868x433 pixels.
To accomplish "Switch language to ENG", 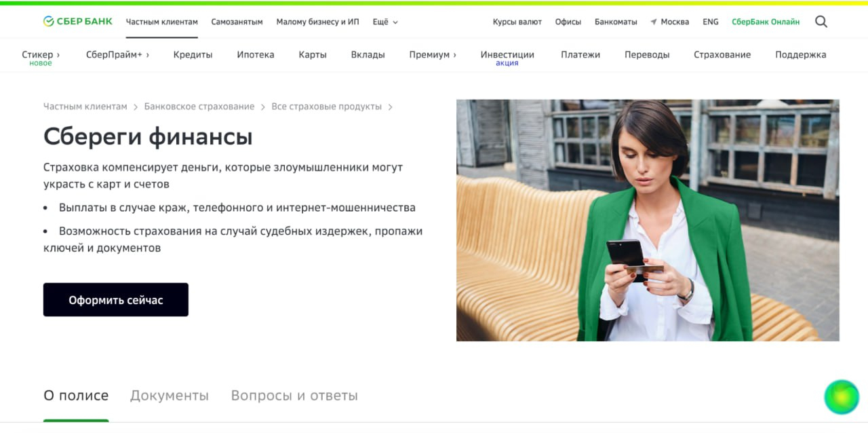I will coord(711,22).
